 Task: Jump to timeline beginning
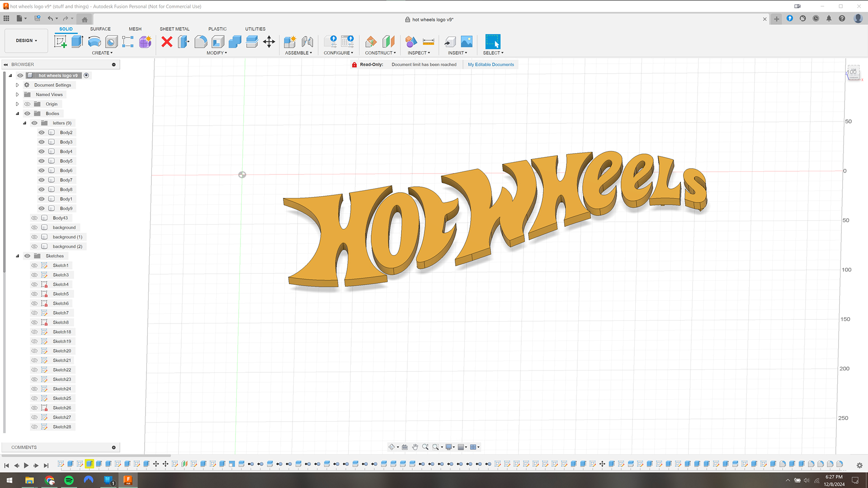(x=6, y=465)
